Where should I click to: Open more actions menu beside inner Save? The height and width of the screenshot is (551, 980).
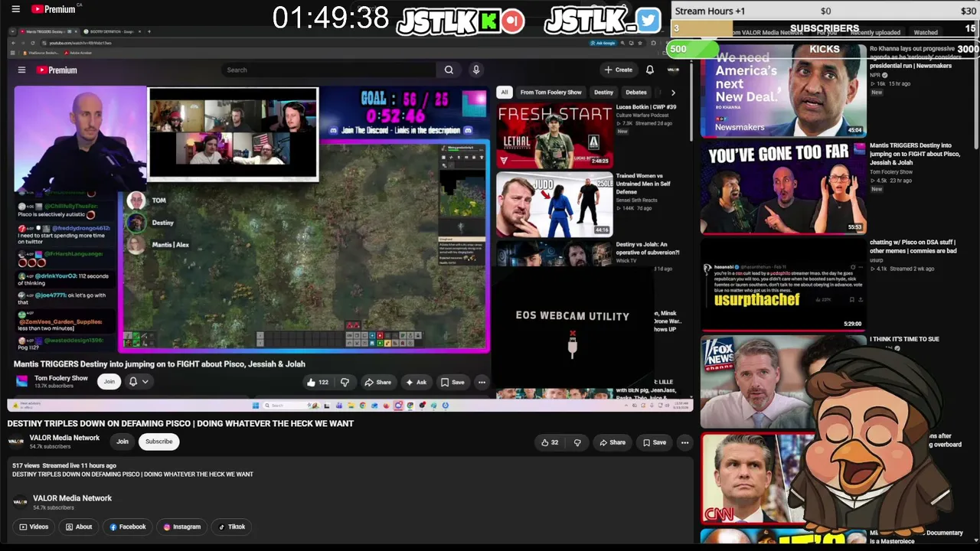pos(482,382)
